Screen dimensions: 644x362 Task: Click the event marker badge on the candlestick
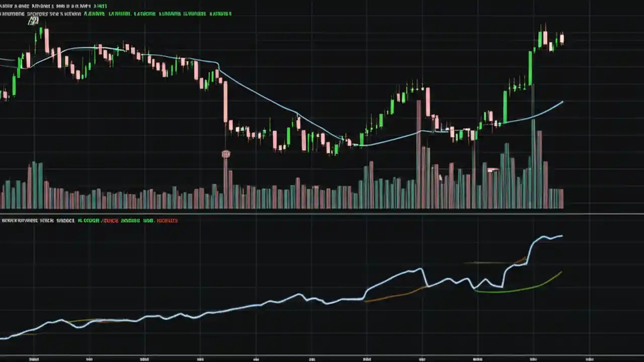tap(226, 154)
